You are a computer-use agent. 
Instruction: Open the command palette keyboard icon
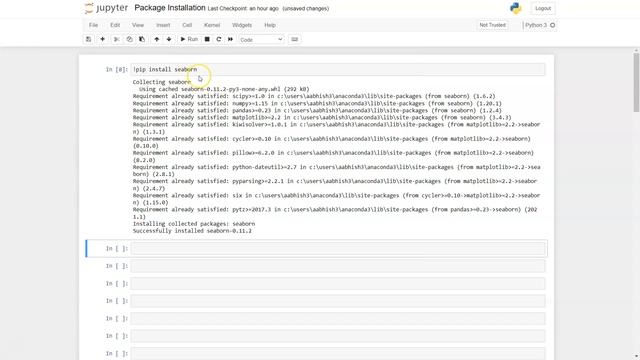pos(295,39)
